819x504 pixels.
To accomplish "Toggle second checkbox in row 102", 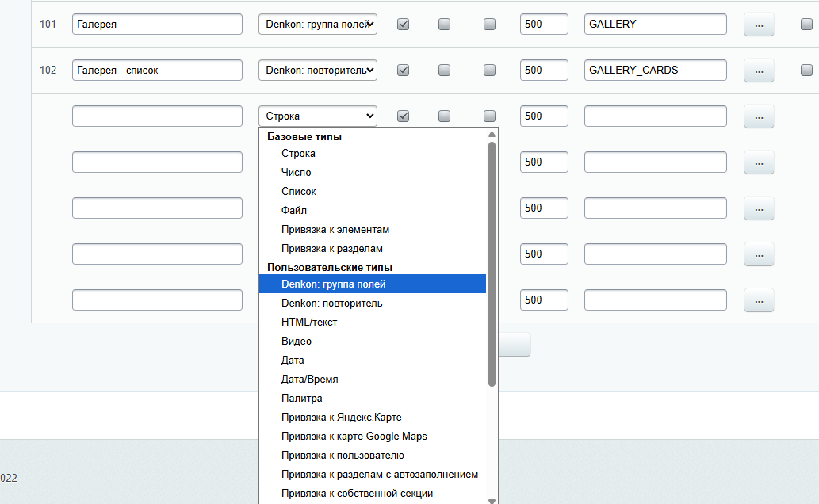I will (x=445, y=70).
